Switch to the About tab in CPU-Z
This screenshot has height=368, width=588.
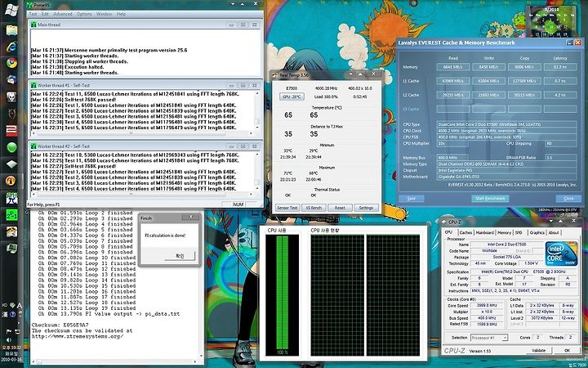tap(554, 233)
